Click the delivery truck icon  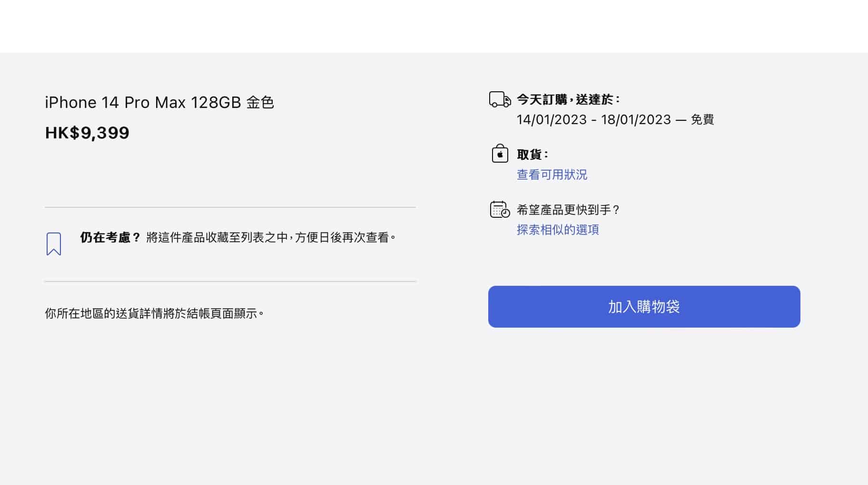pos(500,99)
